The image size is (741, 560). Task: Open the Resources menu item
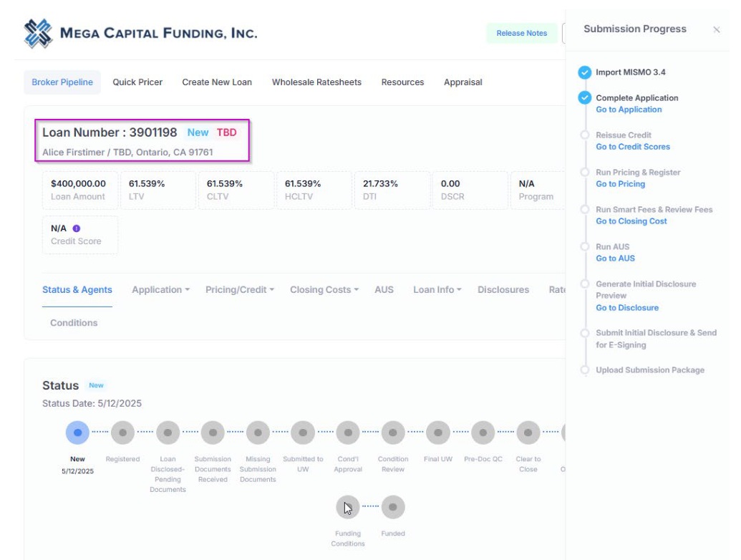click(402, 82)
